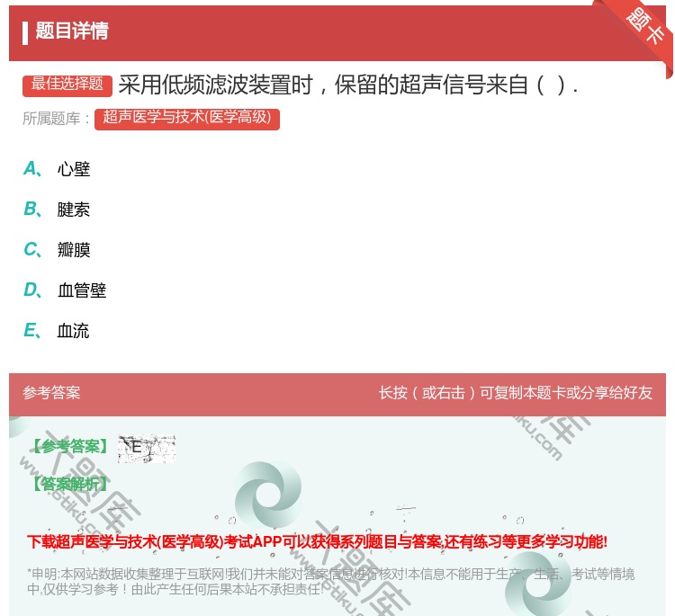Select answer option D 血管壁

point(65,290)
